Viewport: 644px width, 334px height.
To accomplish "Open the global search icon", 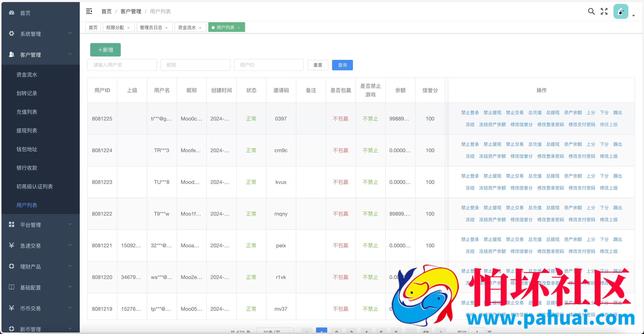I will tap(591, 11).
